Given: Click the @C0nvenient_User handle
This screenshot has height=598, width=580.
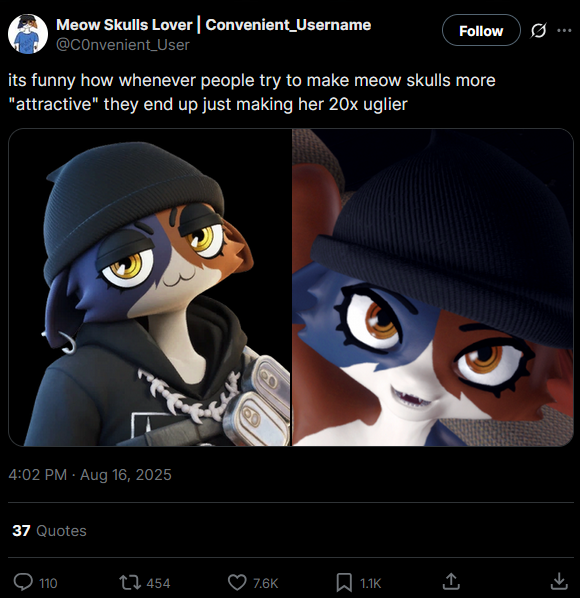Looking at the screenshot, I should pyautogui.click(x=123, y=45).
